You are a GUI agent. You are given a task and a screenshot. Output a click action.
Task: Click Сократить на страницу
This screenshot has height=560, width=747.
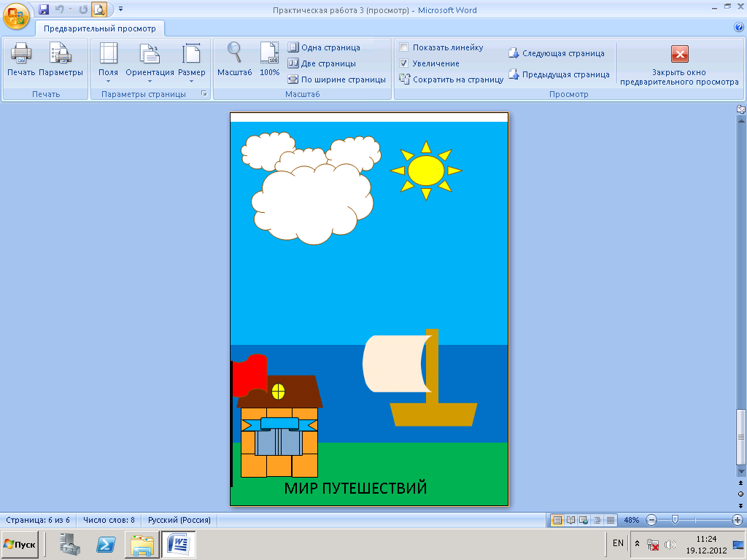[x=451, y=79]
